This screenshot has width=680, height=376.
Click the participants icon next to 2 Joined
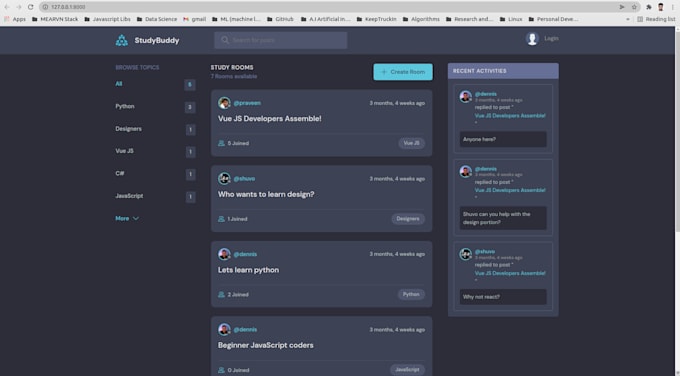pos(221,294)
